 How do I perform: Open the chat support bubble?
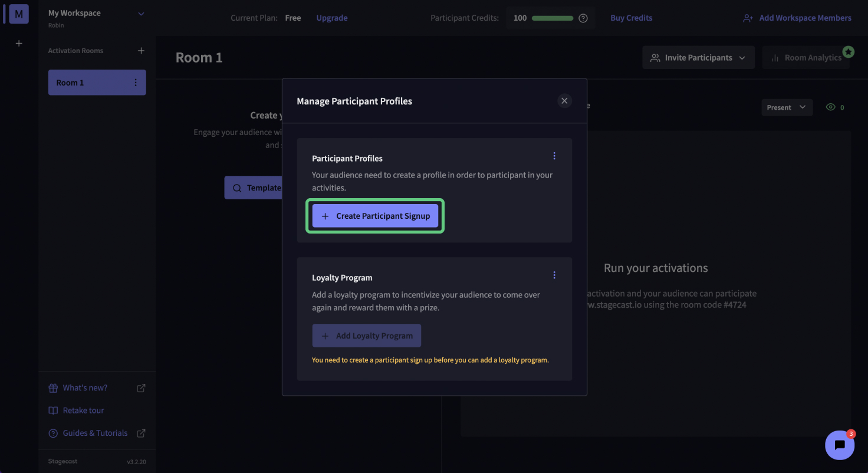pyautogui.click(x=840, y=445)
